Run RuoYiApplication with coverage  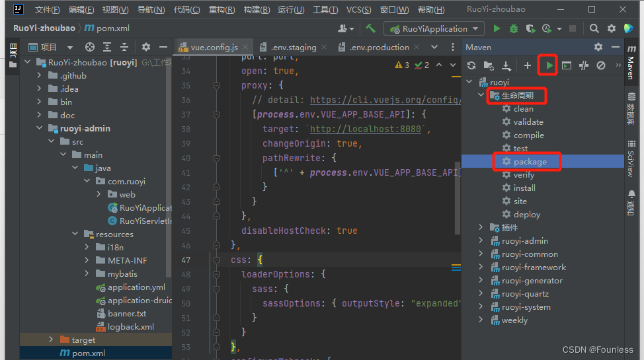[x=531, y=29]
